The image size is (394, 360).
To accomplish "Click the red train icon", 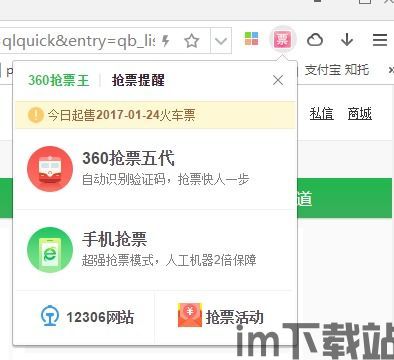I will point(50,169).
